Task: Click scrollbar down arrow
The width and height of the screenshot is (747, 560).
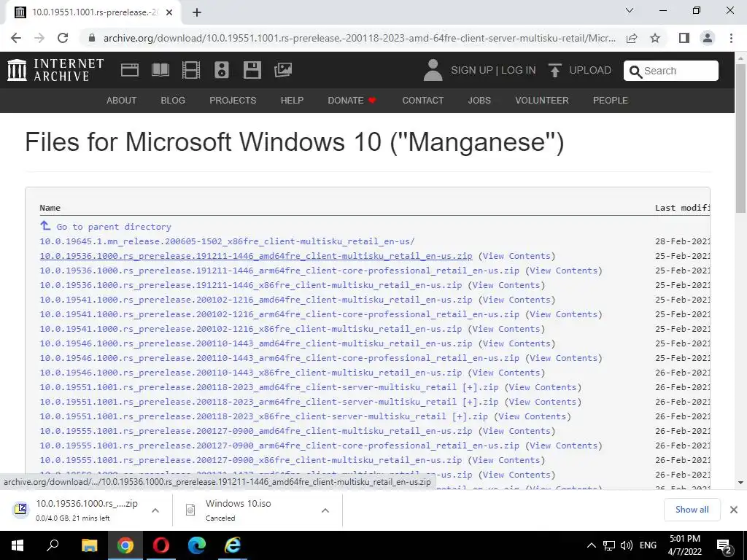Action: pos(741,483)
